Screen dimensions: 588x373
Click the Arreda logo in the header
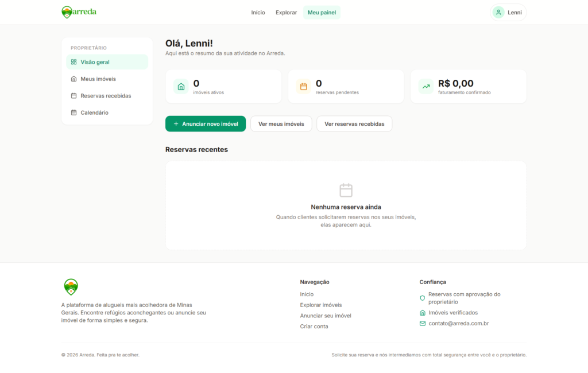[79, 12]
